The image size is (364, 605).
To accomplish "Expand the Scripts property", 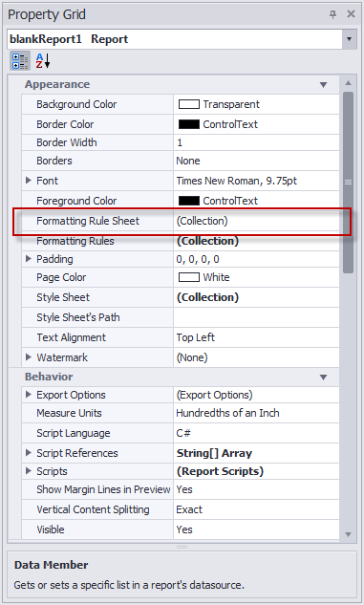I will pos(29,471).
